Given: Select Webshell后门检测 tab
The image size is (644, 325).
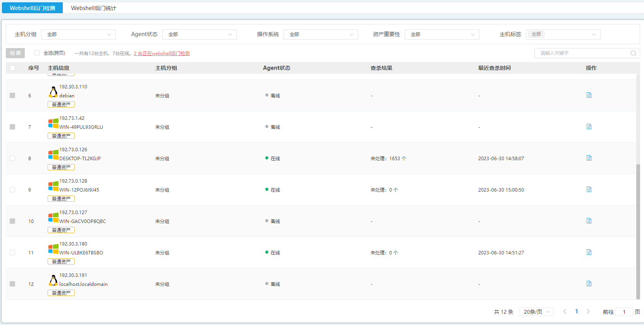Looking at the screenshot, I should pos(32,8).
